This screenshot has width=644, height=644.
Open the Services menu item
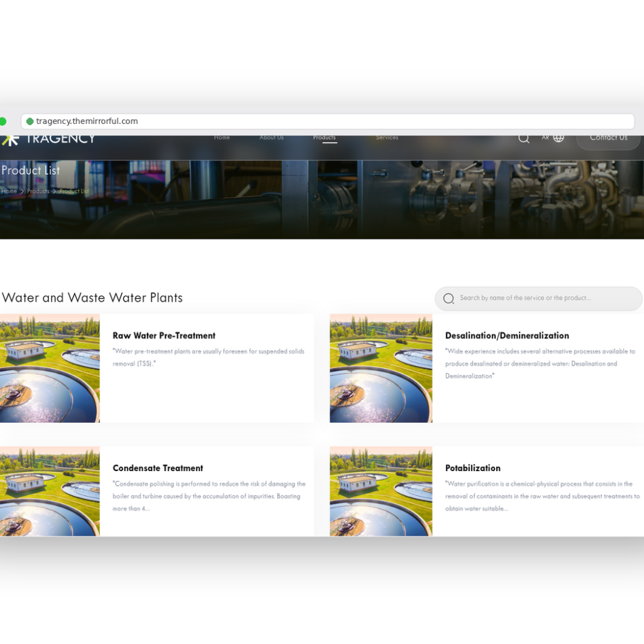pyautogui.click(x=387, y=138)
